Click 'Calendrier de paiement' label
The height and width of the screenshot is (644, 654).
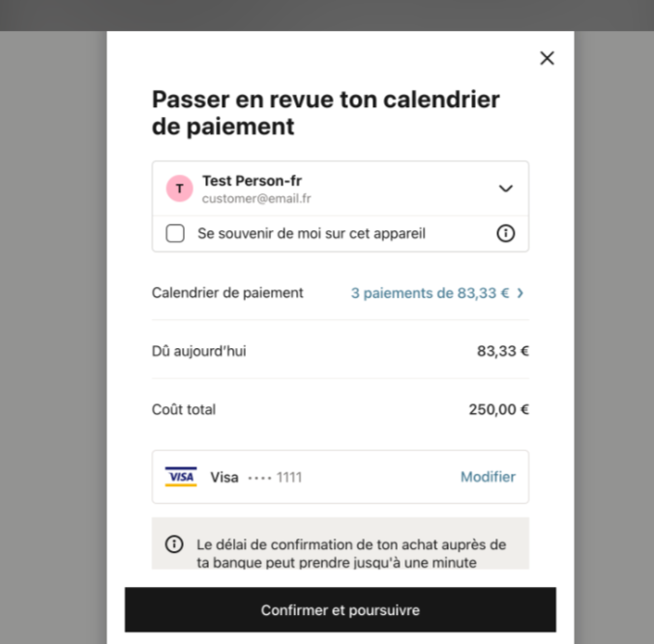tap(227, 293)
